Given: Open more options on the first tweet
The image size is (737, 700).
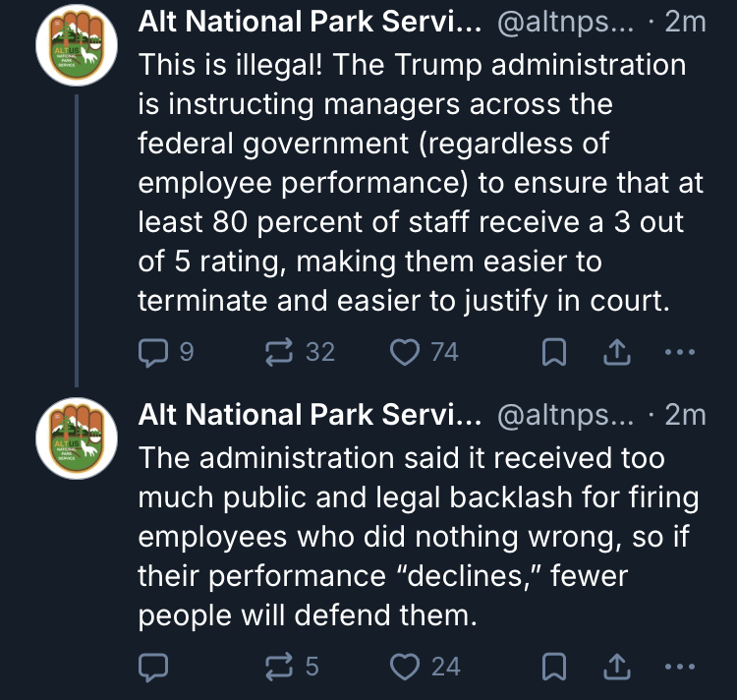Looking at the screenshot, I should coord(680,351).
